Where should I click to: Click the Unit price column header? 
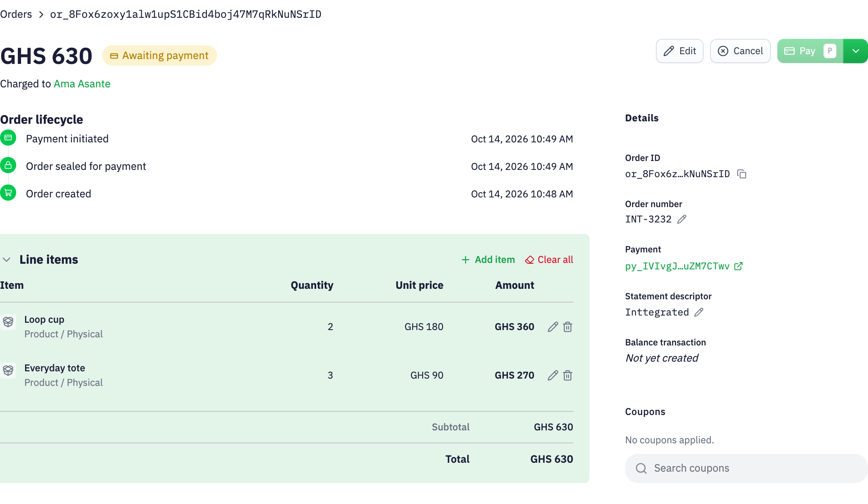[x=419, y=285]
